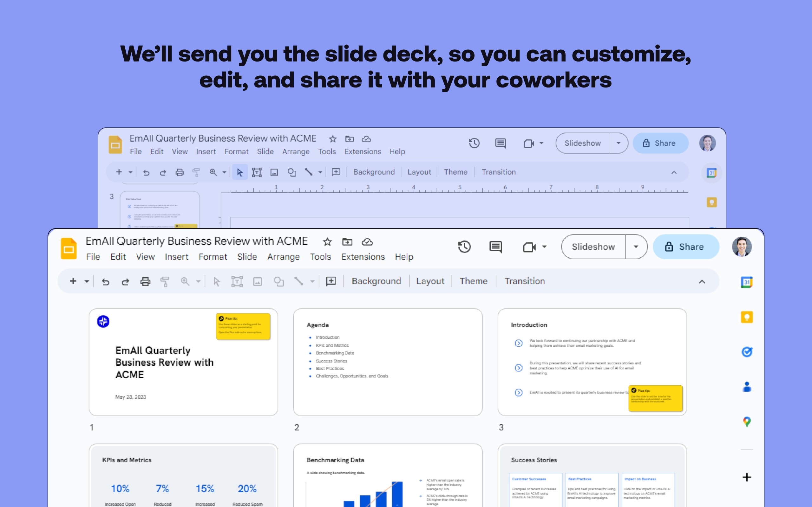
Task: Open the Arrange menu in front window
Action: click(x=283, y=257)
